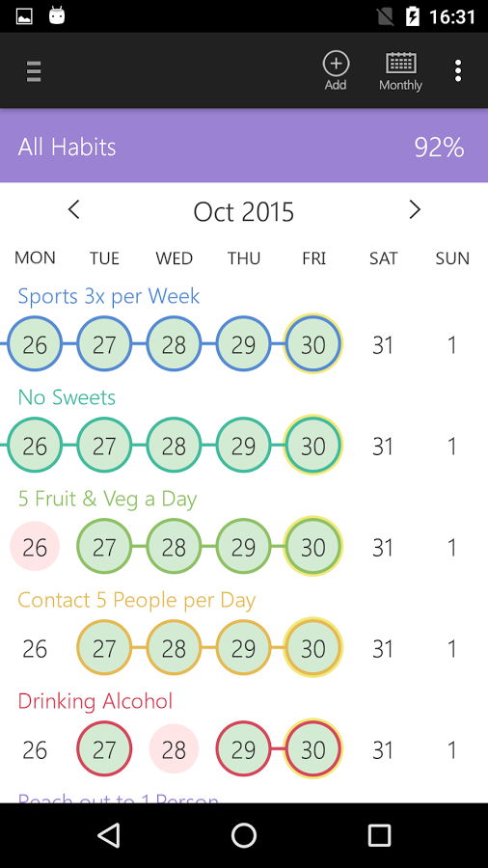The image size is (488, 868).
Task: Open the Sports 3x per Week habit
Action: coord(108,296)
